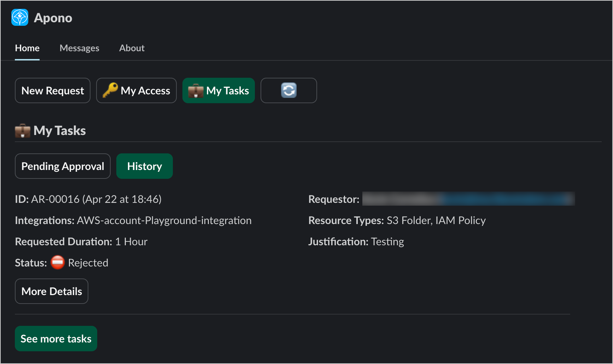
Task: Click the Apono app logo icon
Action: pos(20,18)
